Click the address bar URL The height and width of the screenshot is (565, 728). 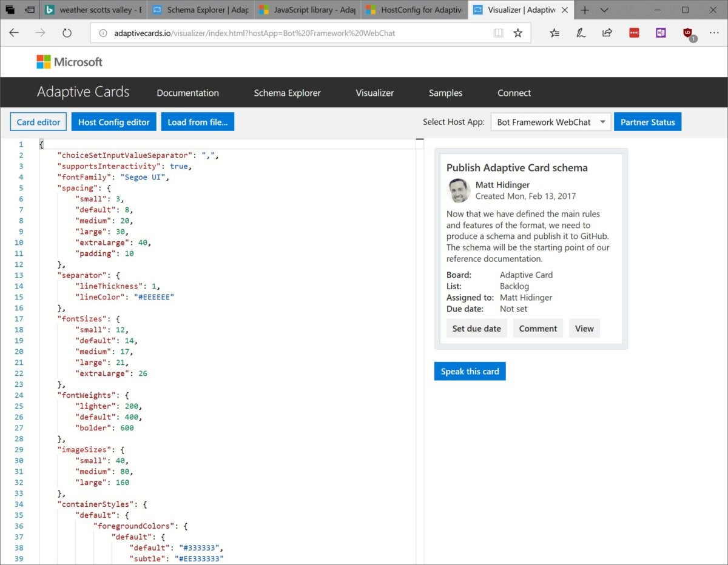click(x=255, y=33)
